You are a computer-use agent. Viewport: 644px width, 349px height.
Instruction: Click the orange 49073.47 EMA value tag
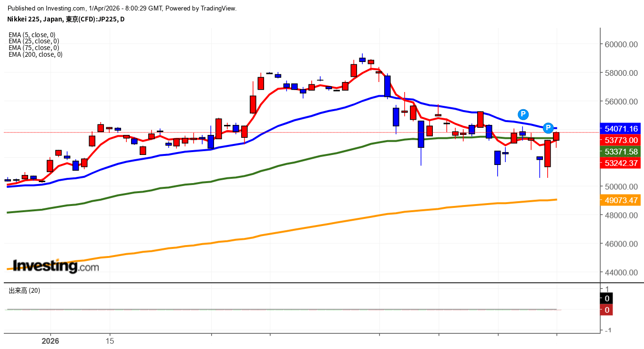621,200
